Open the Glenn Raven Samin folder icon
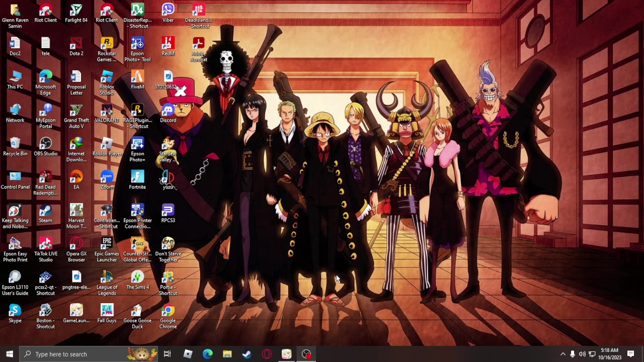644x362 pixels. coord(15,16)
